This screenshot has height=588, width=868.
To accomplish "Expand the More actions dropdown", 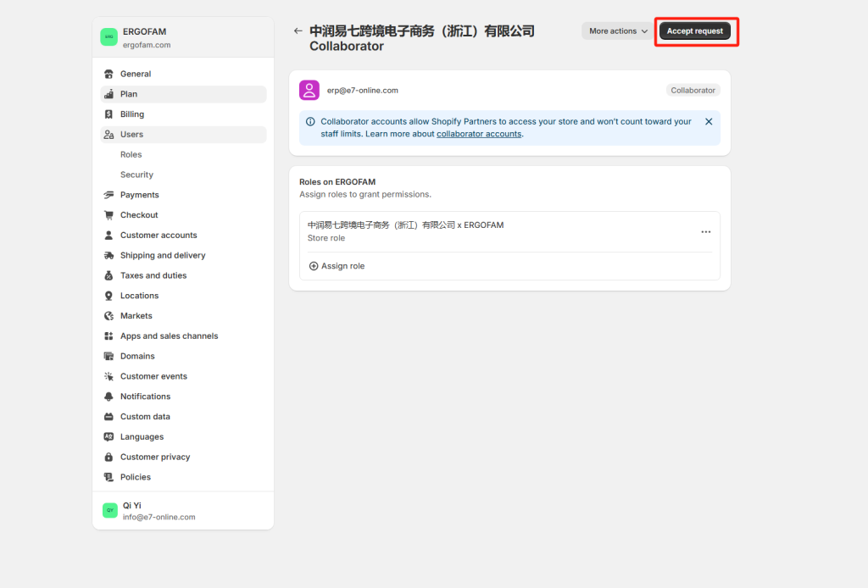I will click(618, 31).
